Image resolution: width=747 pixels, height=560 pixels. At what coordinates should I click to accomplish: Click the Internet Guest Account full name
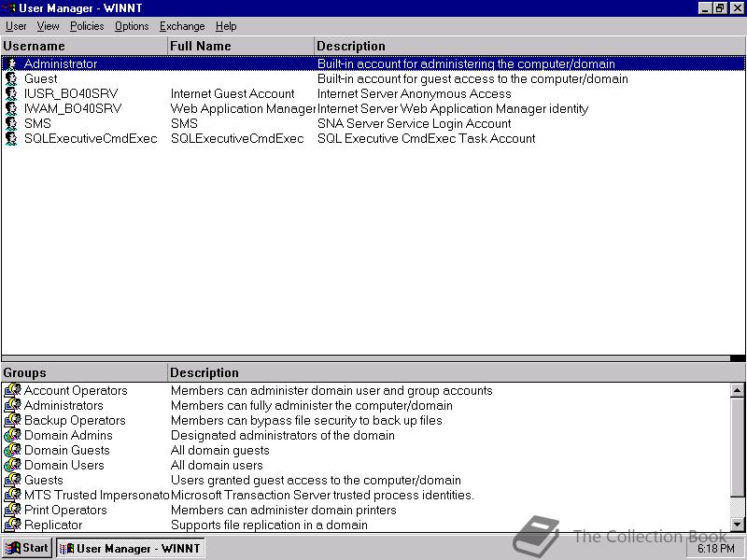point(233,93)
